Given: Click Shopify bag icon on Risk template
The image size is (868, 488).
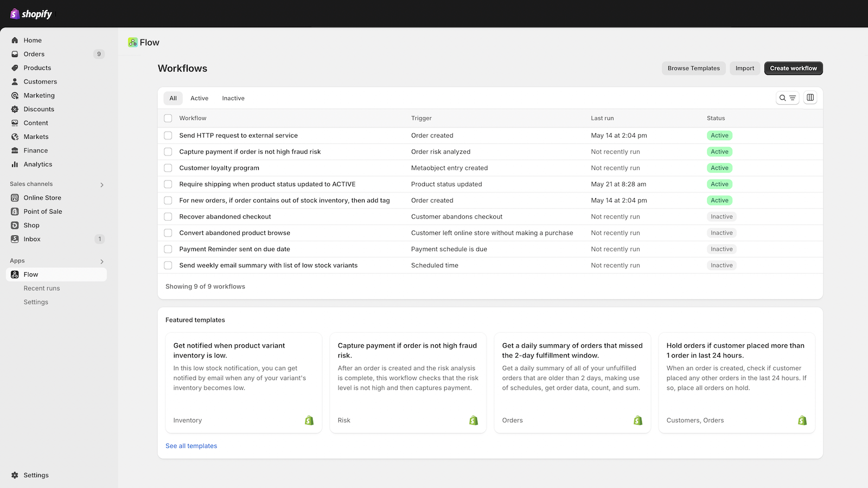Looking at the screenshot, I should [x=474, y=420].
